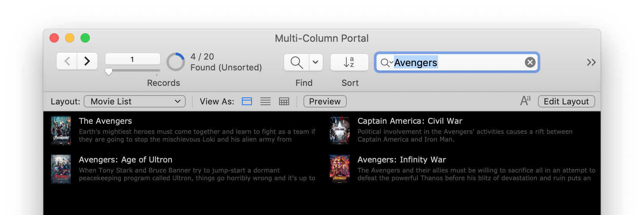The width and height of the screenshot is (644, 215).
Task: Clear the Avengers search text
Action: click(x=530, y=62)
